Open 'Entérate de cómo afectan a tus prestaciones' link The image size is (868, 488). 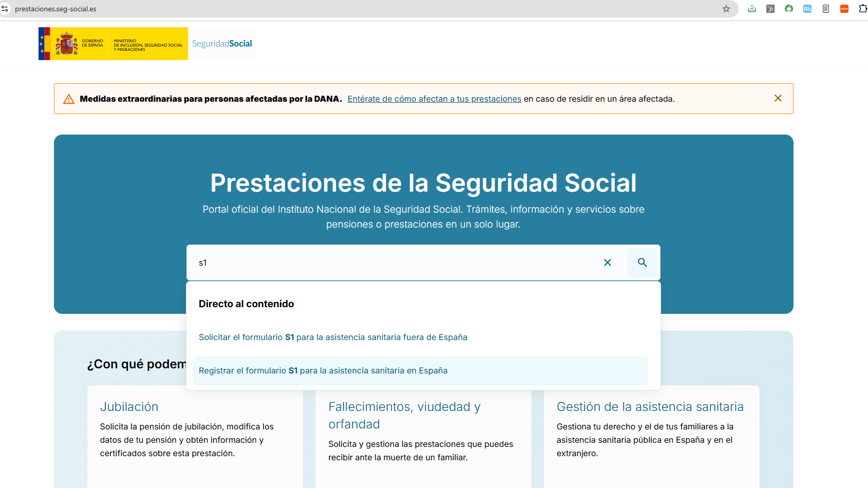tap(434, 99)
